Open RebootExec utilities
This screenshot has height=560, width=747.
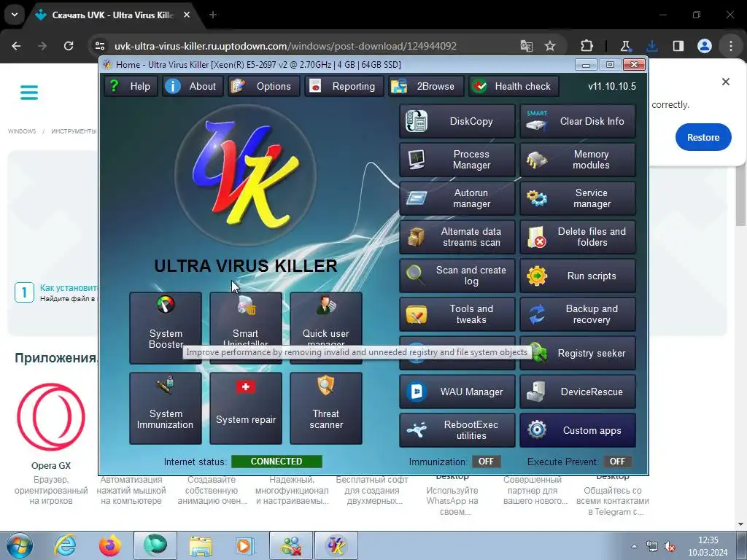coord(457,430)
